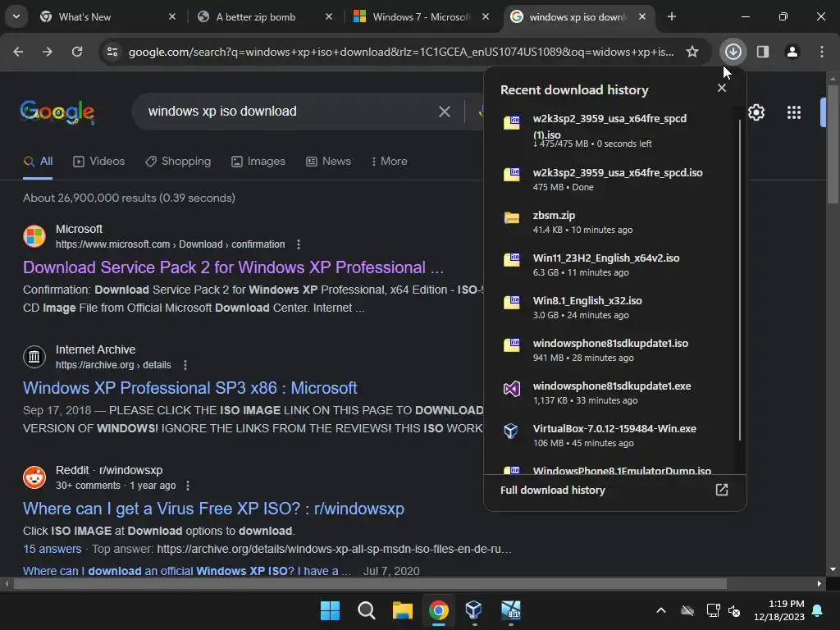840x630 pixels.
Task: Click the horizontal scrollbar at page bottom
Action: pos(370,583)
